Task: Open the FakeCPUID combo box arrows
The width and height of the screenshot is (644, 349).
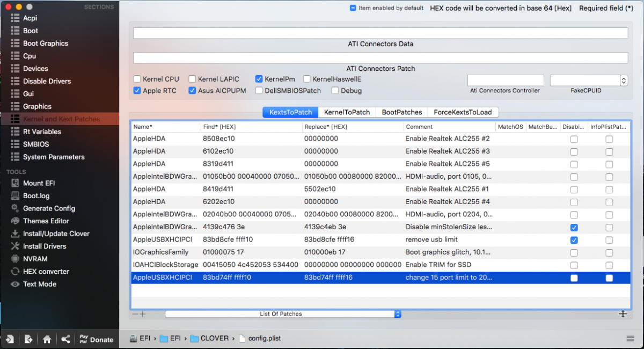Action: click(x=624, y=81)
